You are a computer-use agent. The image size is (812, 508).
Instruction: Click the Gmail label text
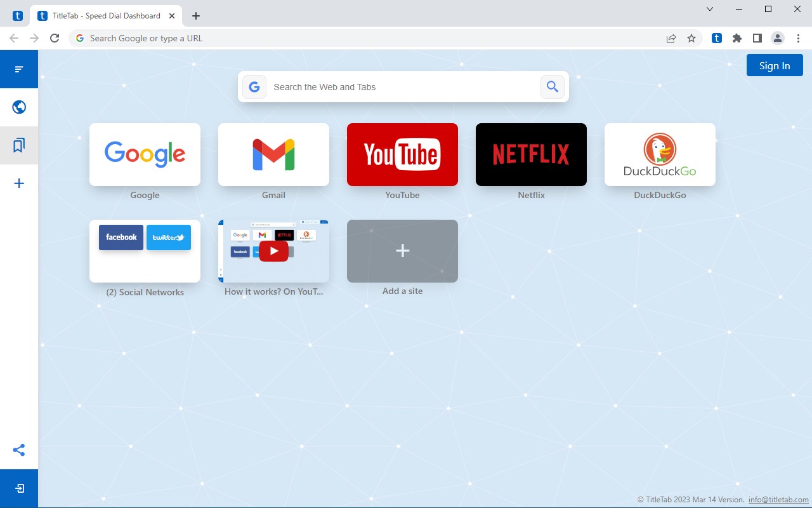[x=273, y=195]
